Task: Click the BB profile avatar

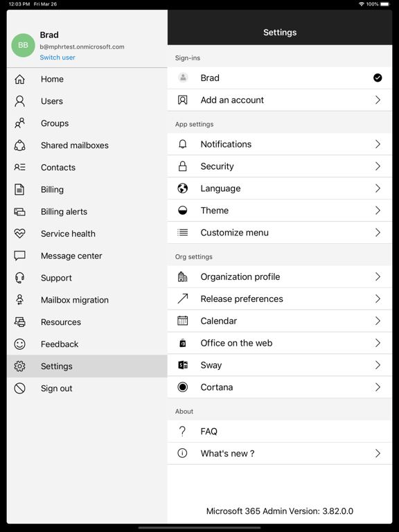Action: (23, 45)
